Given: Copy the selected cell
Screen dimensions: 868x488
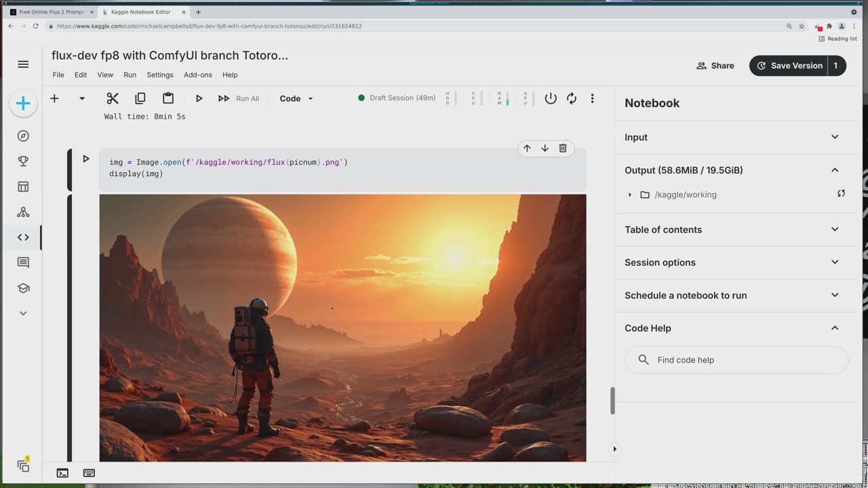Looking at the screenshot, I should tap(140, 98).
